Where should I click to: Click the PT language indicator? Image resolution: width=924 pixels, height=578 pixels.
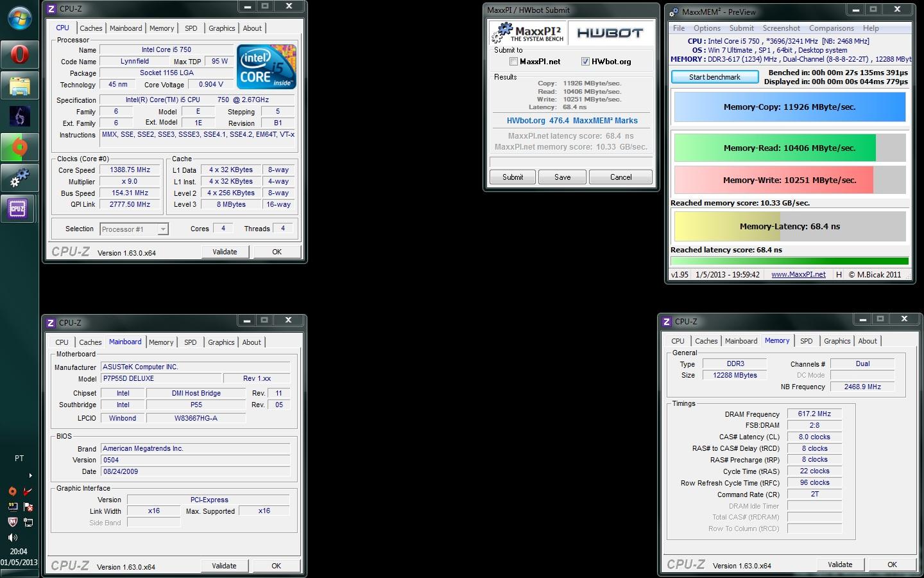pyautogui.click(x=19, y=459)
